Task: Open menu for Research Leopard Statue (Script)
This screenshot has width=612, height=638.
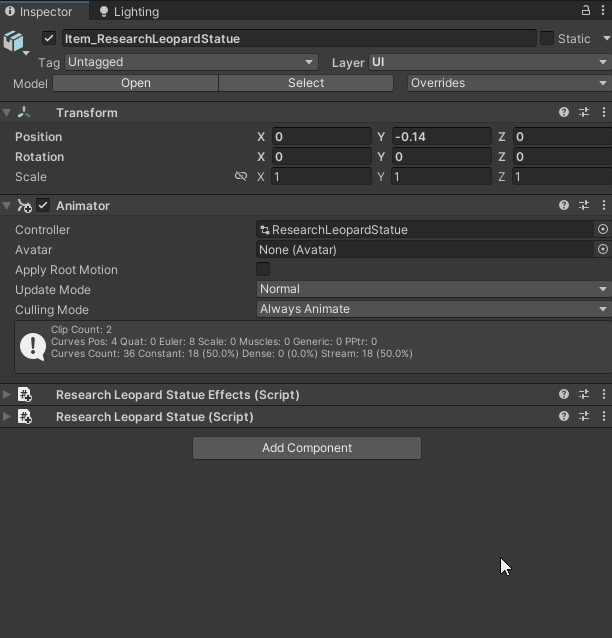Action: (x=604, y=416)
